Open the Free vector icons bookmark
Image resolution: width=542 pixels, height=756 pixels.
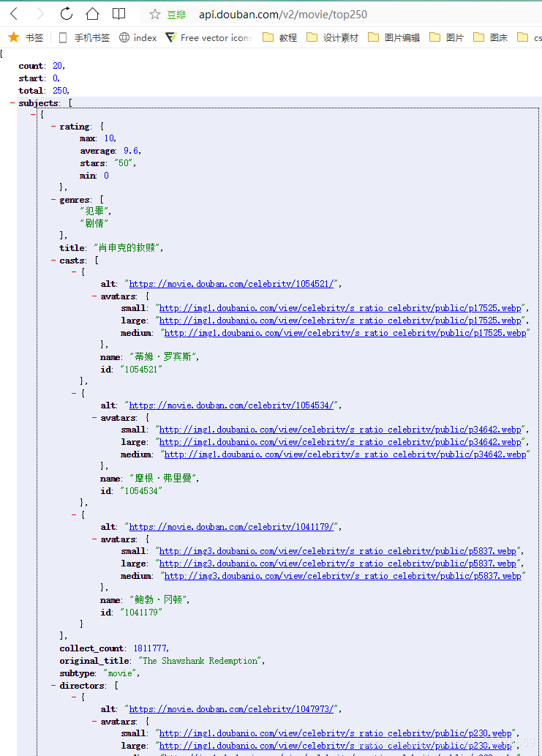(x=209, y=37)
